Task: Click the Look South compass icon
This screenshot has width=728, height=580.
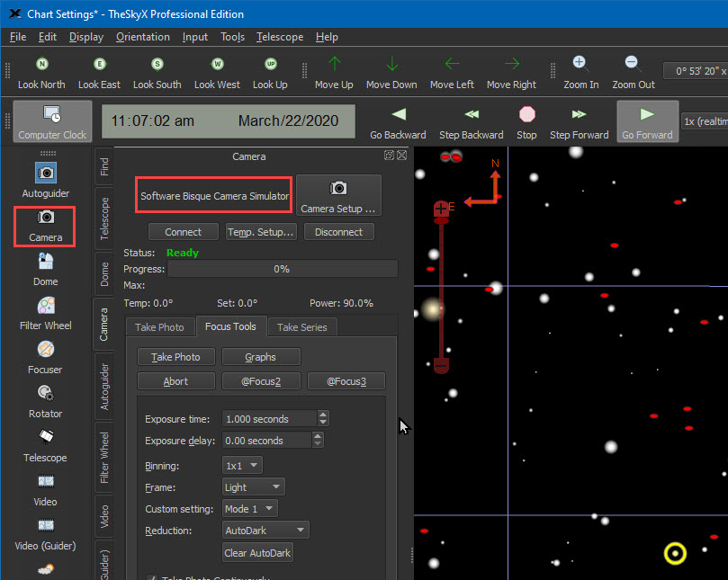Action: point(157,64)
